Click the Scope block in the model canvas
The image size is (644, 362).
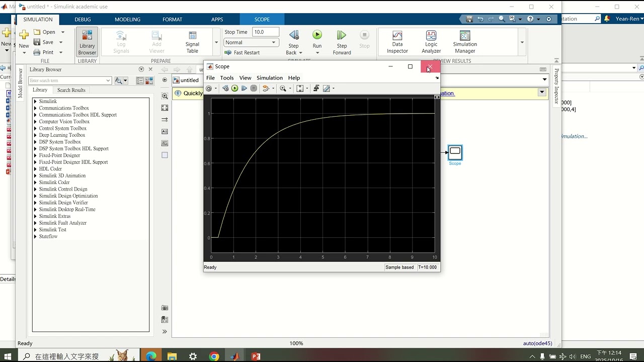[x=455, y=152]
